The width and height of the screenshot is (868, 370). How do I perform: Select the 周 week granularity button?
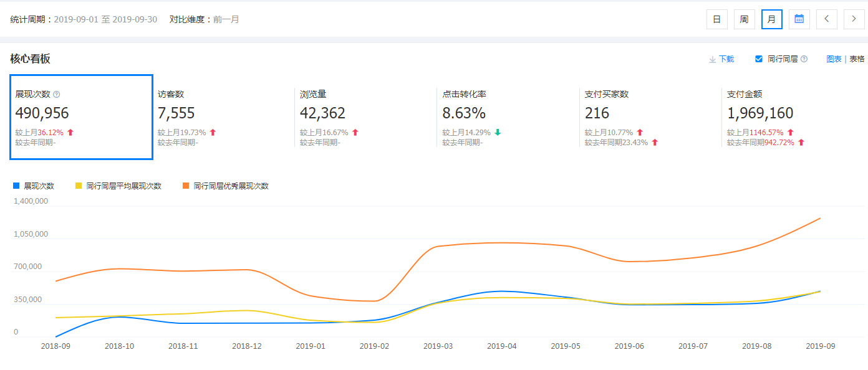click(x=744, y=19)
